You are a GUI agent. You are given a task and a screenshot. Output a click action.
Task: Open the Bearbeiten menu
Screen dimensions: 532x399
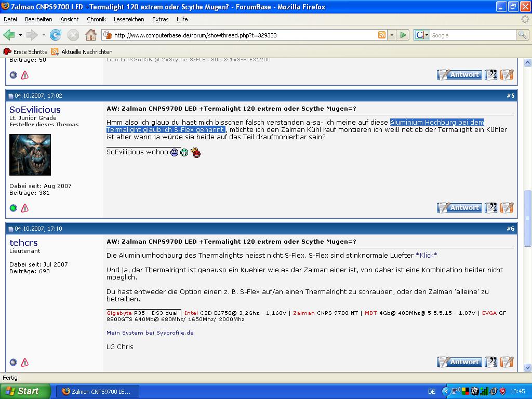(x=38, y=19)
